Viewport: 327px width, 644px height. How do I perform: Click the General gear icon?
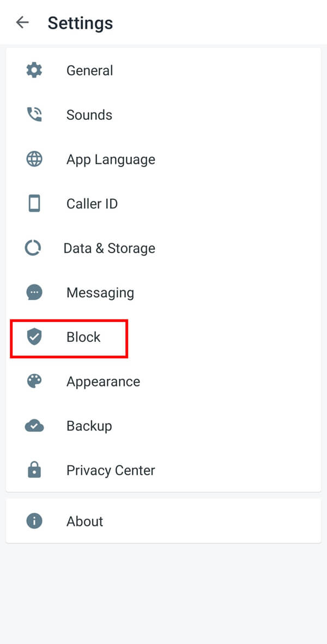34,70
